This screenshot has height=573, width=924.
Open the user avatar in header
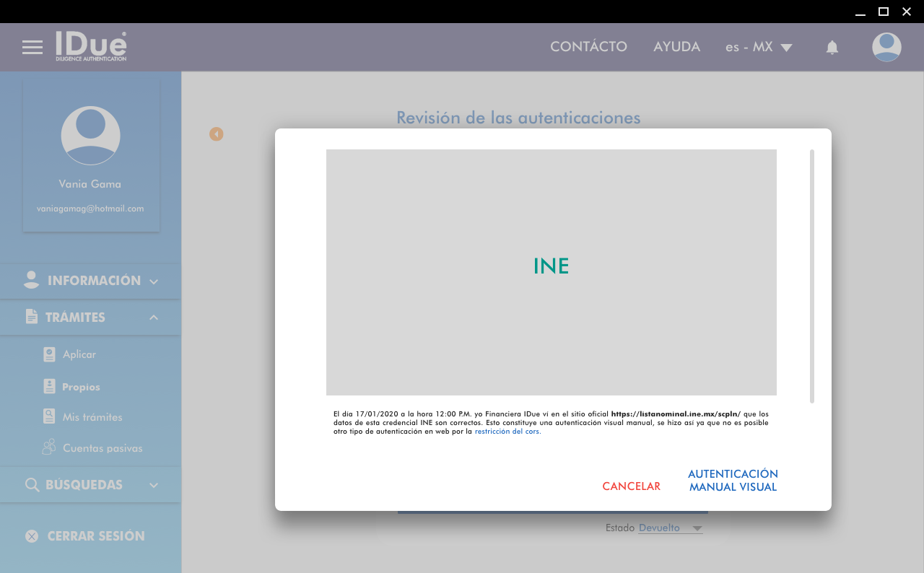(886, 48)
